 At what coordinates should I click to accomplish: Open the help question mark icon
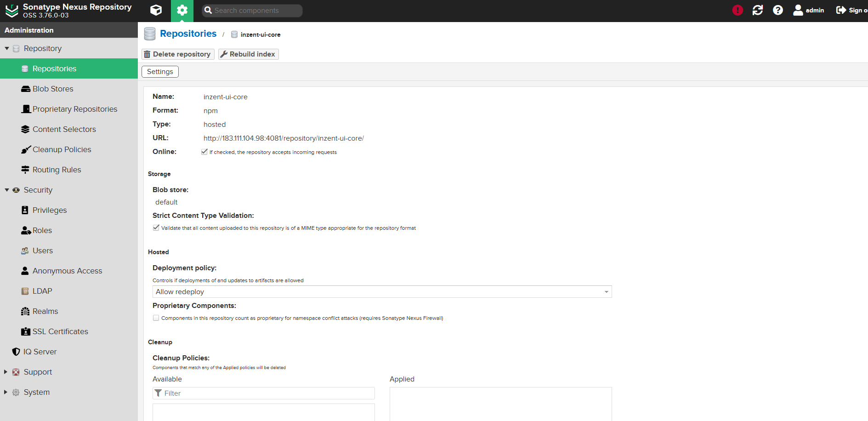778,10
